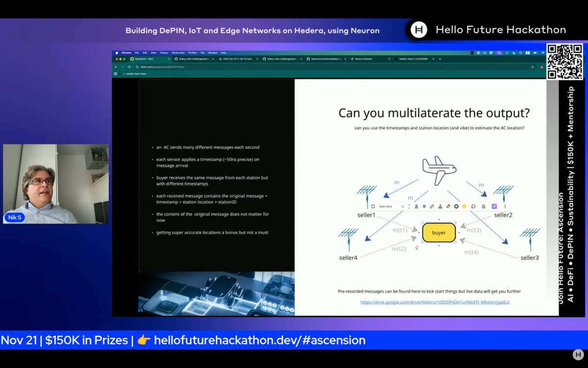
Task: Open the Google Drive pre-recorded messages link
Action: tap(435, 302)
